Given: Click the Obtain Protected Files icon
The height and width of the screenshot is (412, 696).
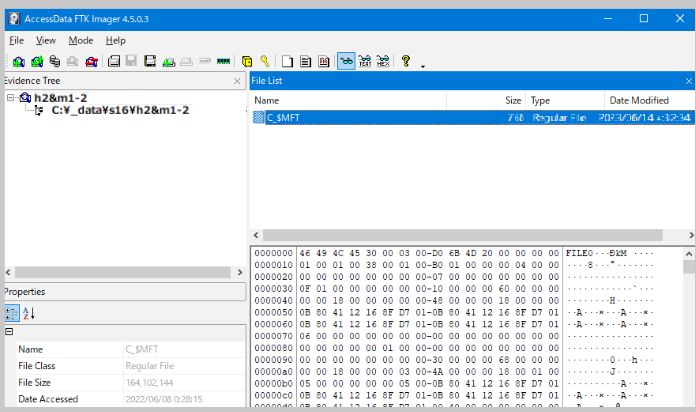Looking at the screenshot, I should point(247,61).
